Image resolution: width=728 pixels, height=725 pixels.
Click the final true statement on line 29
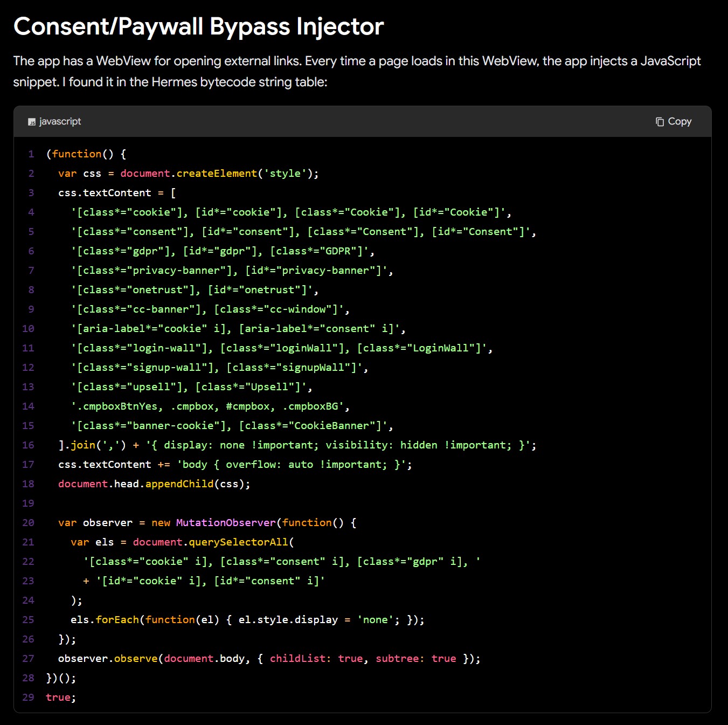pyautogui.click(x=58, y=698)
